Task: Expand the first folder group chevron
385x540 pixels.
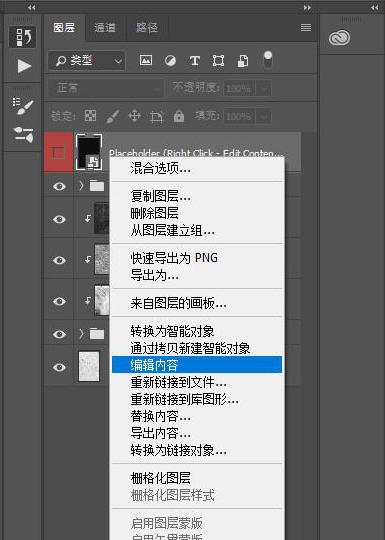Action: pyautogui.click(x=81, y=186)
